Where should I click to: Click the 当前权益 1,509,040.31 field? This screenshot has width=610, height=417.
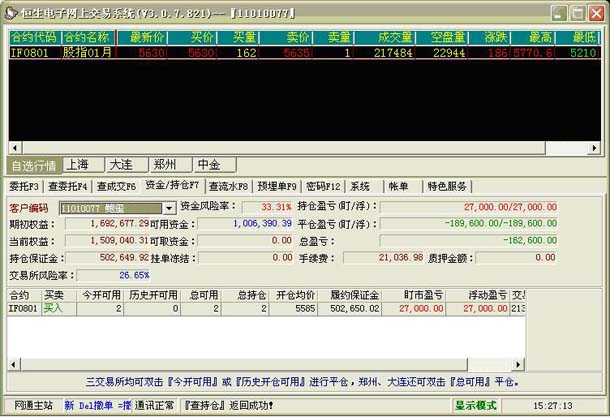[107, 240]
